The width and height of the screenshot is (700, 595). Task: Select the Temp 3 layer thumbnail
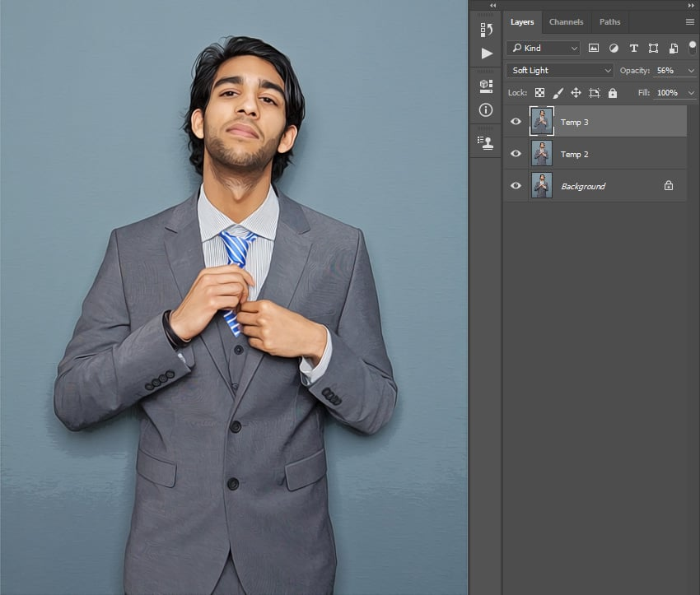(542, 121)
